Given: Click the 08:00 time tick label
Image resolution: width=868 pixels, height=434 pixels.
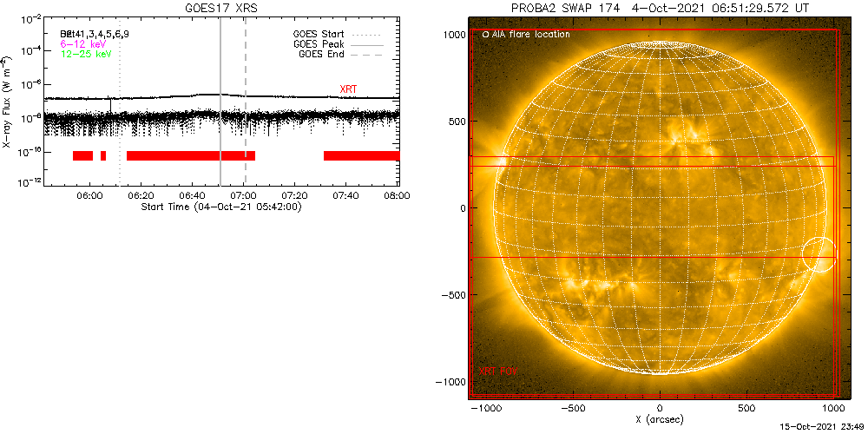Looking at the screenshot, I should click(396, 195).
